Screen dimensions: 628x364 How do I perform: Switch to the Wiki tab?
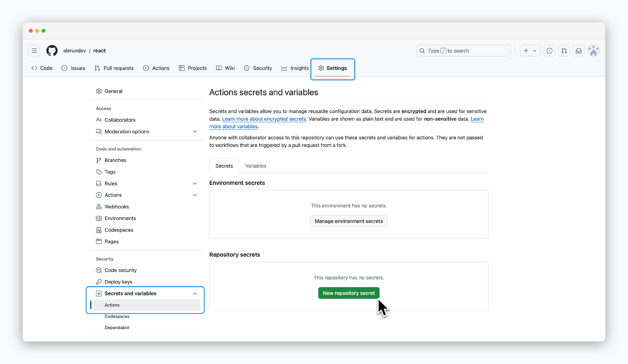225,68
